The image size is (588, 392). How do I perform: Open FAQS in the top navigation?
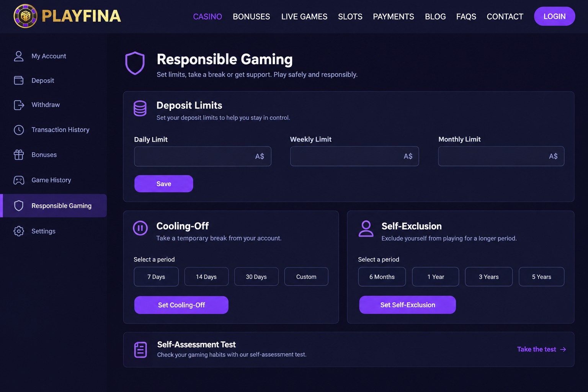pos(466,16)
